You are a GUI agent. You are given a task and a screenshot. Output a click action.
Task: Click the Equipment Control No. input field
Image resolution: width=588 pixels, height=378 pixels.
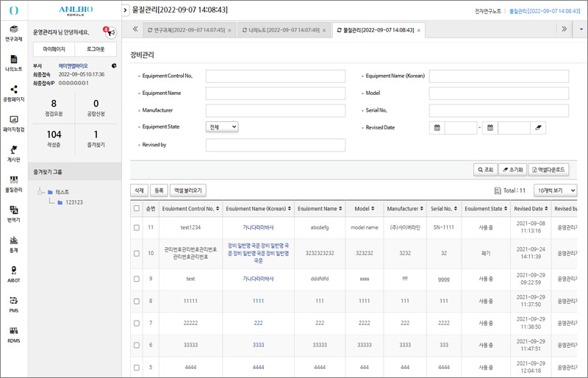click(276, 76)
